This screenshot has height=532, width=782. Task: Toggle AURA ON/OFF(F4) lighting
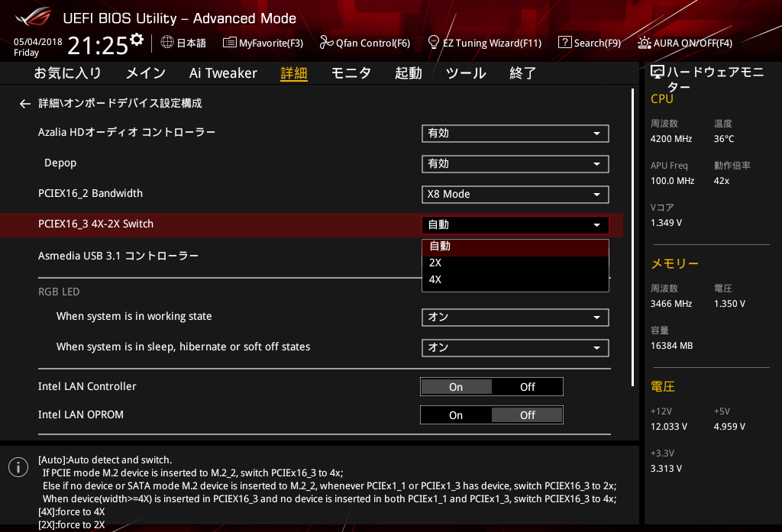point(685,43)
